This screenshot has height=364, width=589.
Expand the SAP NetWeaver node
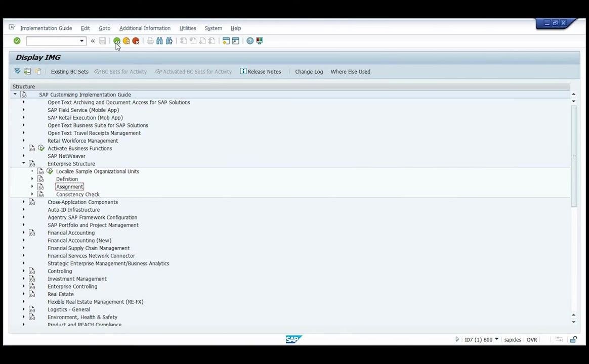pyautogui.click(x=23, y=156)
